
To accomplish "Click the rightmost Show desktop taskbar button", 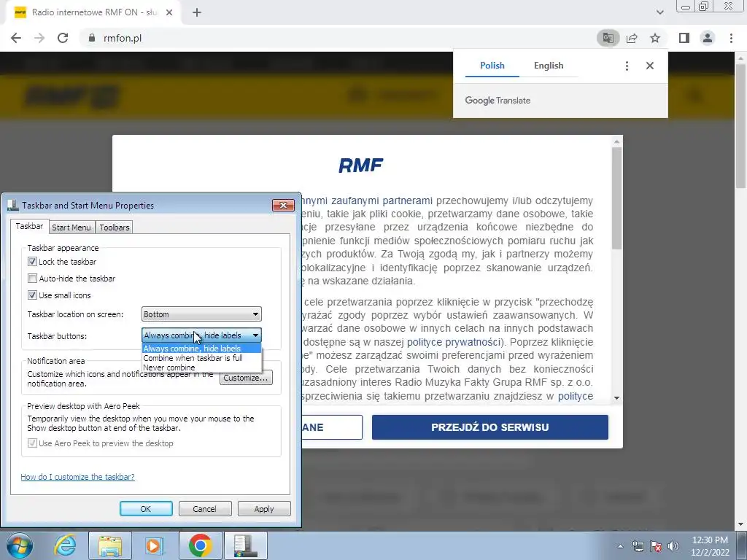I will tap(742, 545).
